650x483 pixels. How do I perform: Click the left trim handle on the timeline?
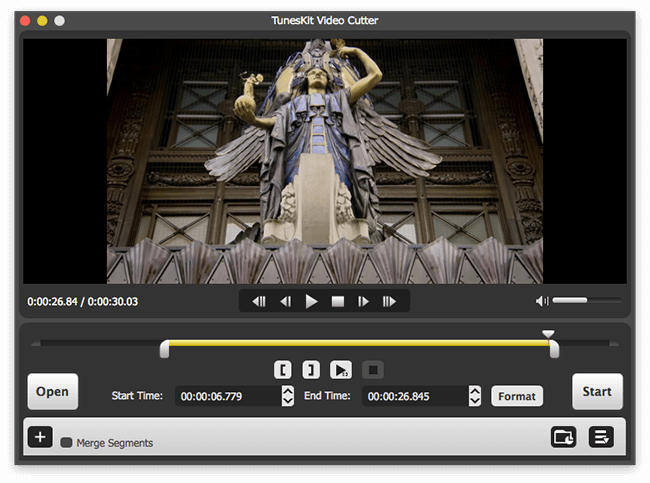[165, 349]
